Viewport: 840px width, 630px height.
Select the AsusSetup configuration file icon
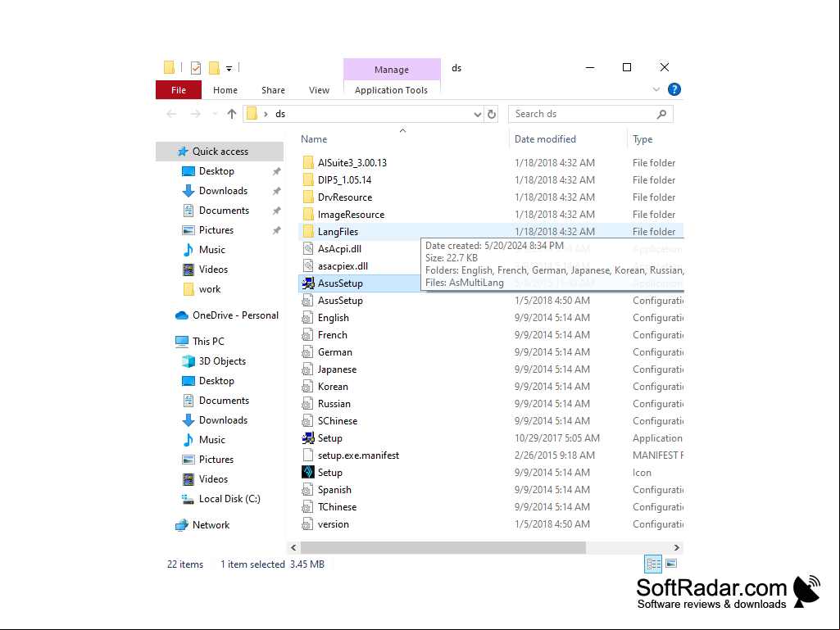coord(308,301)
